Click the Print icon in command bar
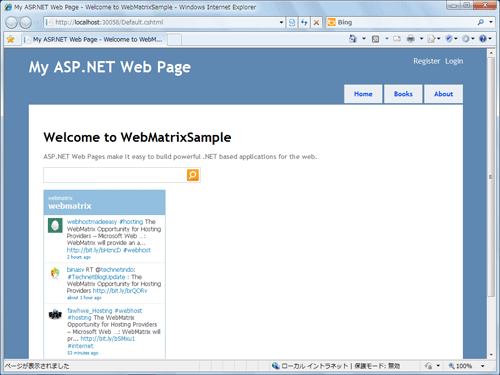This screenshot has width=500, height=375. pyautogui.click(x=411, y=39)
